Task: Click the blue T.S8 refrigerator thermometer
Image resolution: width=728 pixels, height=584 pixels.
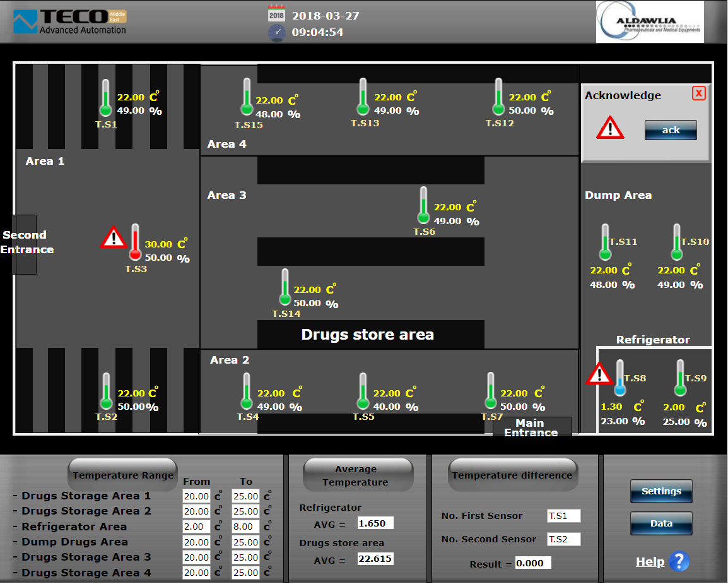Action: click(619, 378)
